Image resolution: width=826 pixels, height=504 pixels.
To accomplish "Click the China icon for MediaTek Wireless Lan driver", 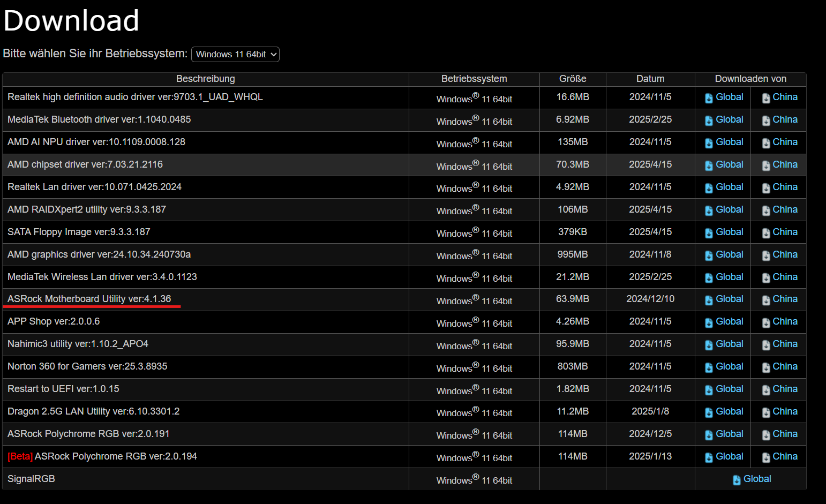I will click(x=766, y=278).
